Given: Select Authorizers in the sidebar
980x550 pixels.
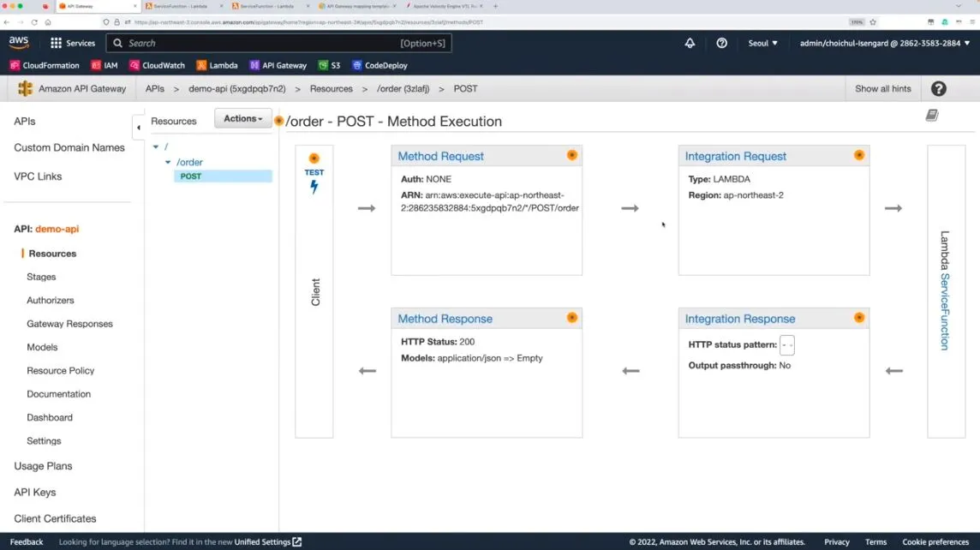Looking at the screenshot, I should (x=51, y=301).
